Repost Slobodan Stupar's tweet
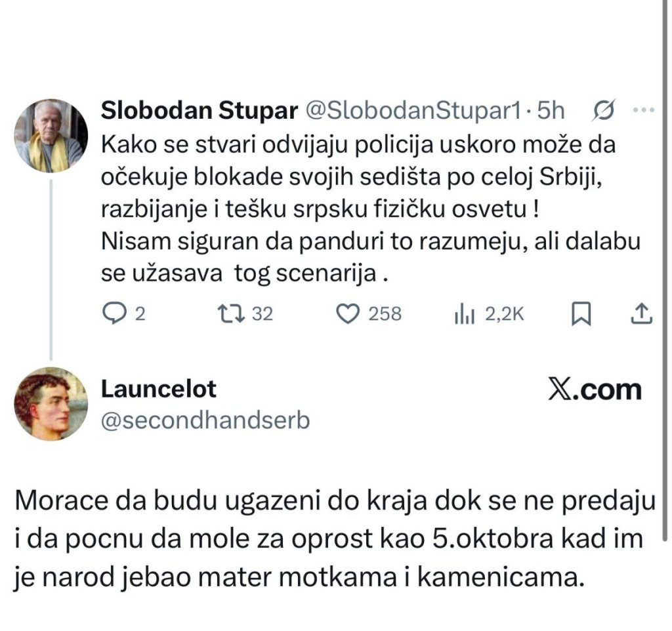This screenshot has height=631, width=672. [233, 315]
